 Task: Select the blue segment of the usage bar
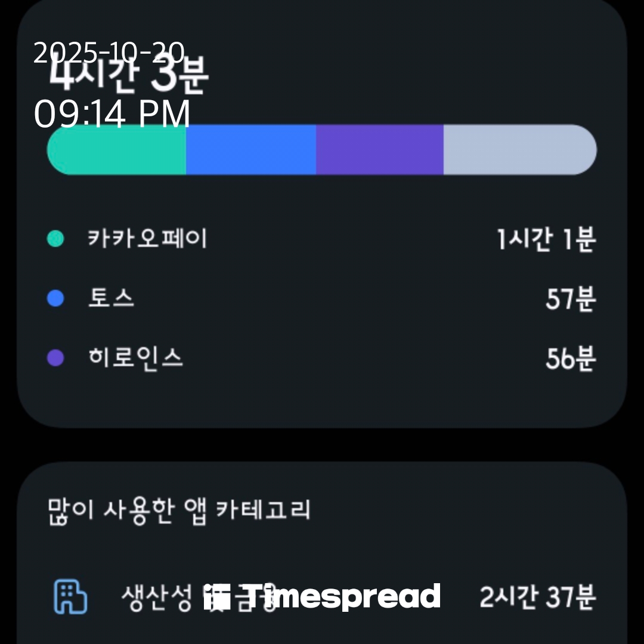[250, 150]
